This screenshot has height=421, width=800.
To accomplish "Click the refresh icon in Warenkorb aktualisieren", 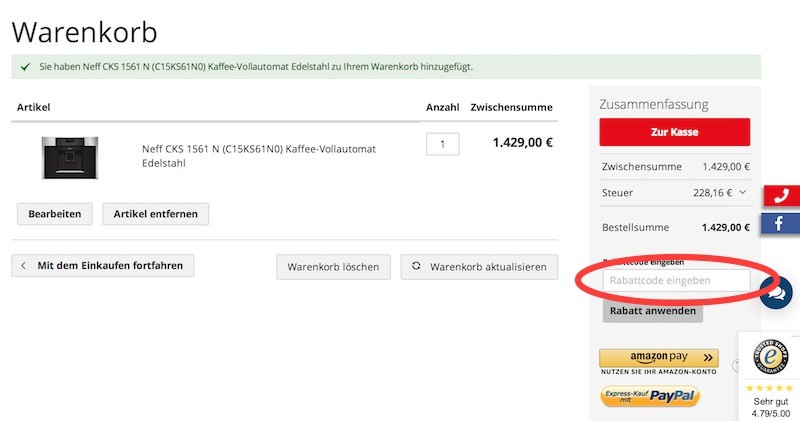I will (416, 266).
